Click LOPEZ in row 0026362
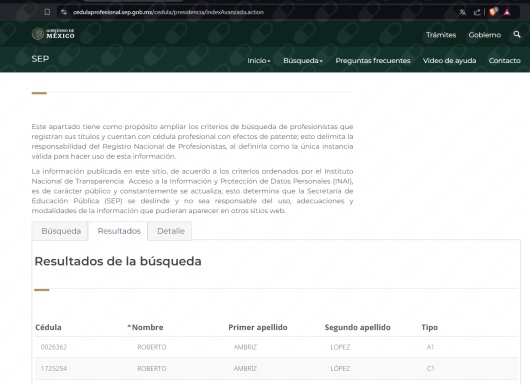Viewport: 530px width, 385px height. pyautogui.click(x=340, y=347)
